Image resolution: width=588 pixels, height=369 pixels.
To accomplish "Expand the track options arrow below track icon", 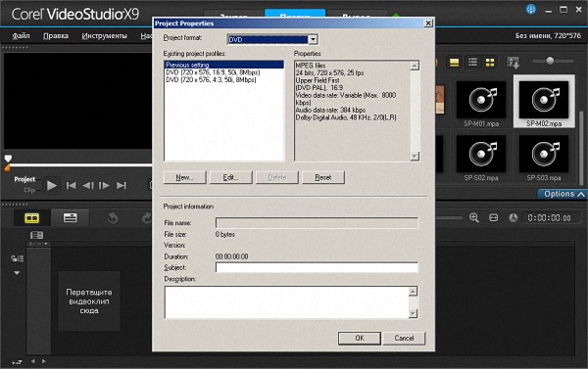I will [x=17, y=273].
